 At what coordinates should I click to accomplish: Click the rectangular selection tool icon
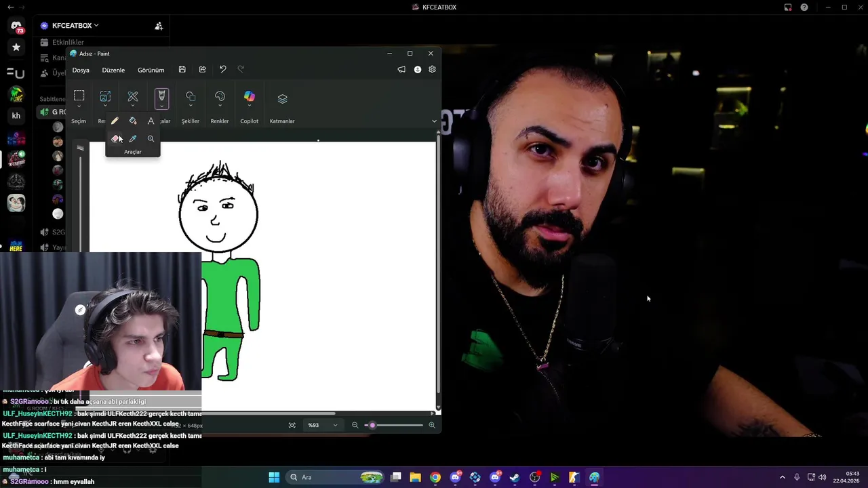(x=79, y=96)
